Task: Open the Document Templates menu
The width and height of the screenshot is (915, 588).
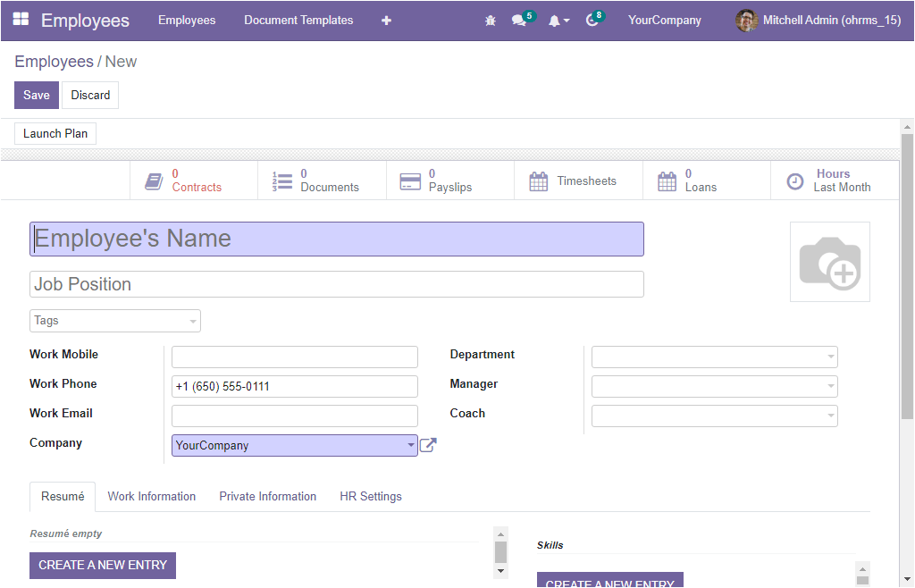Action: click(x=298, y=21)
